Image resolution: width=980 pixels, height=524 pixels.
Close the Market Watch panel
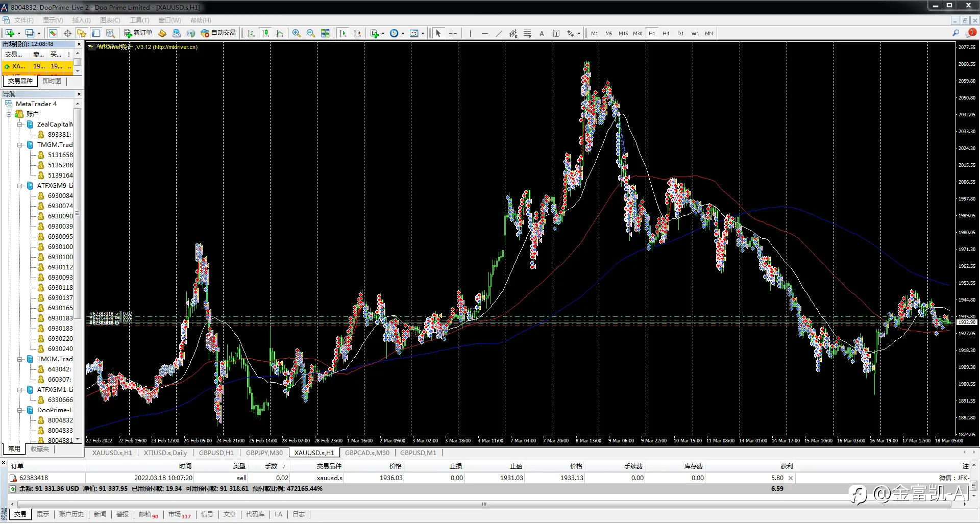(x=79, y=44)
